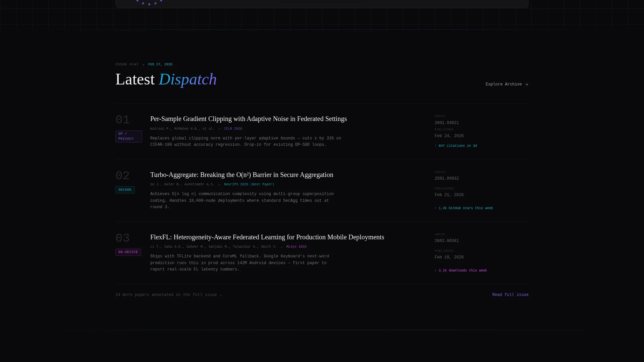Select the SECAGG tag
Screen dimensions: 644x362
[125, 190]
